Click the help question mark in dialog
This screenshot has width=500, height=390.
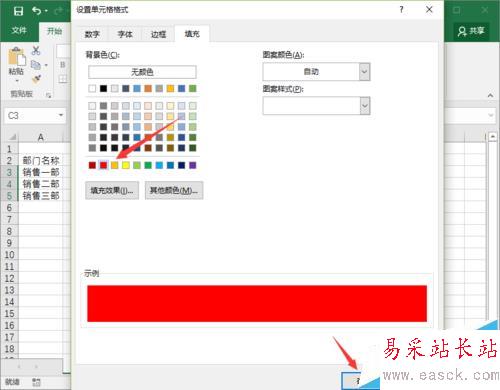pos(402,10)
